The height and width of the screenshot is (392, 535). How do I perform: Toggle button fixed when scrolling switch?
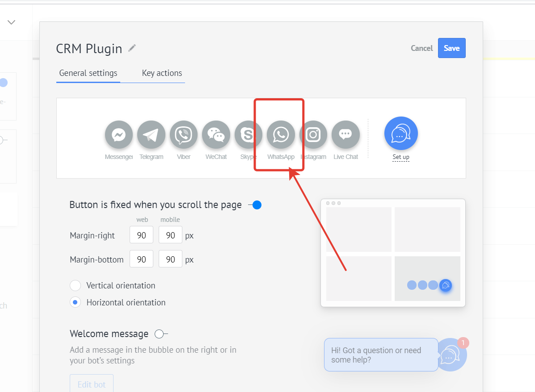coord(255,205)
